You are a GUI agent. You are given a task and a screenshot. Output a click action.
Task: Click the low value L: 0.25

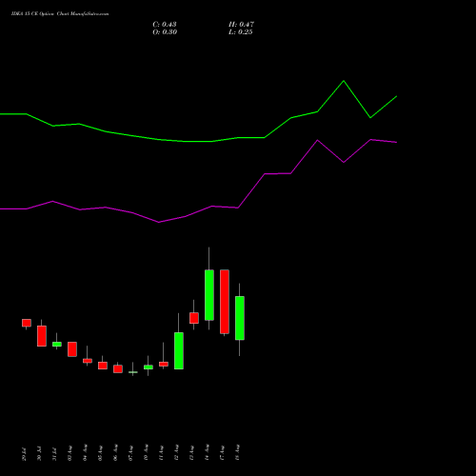click(241, 32)
